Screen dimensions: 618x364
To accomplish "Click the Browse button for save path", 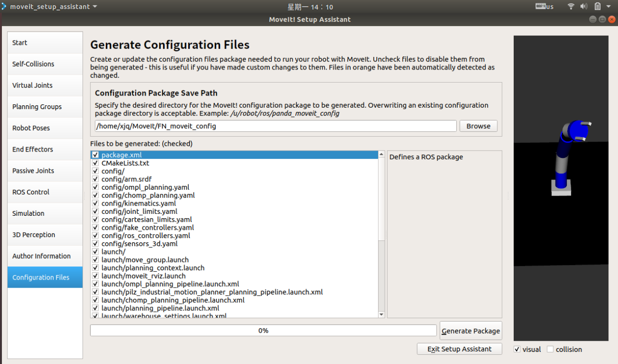I will [478, 126].
